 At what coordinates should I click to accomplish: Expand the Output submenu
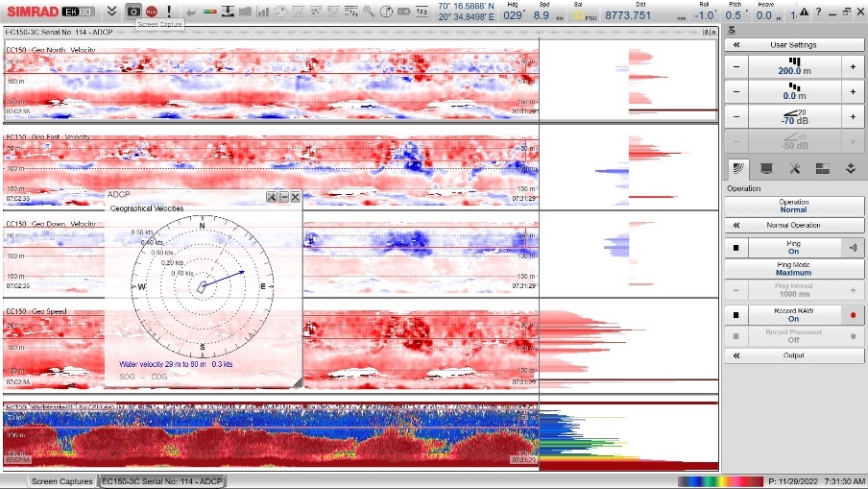[793, 355]
